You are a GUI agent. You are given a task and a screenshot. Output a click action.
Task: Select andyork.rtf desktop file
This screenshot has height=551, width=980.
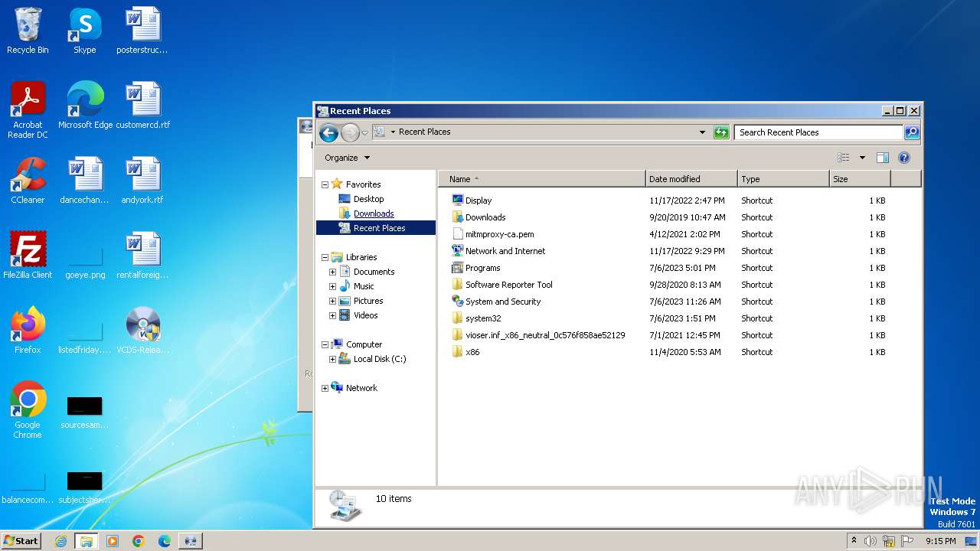pyautogui.click(x=142, y=181)
